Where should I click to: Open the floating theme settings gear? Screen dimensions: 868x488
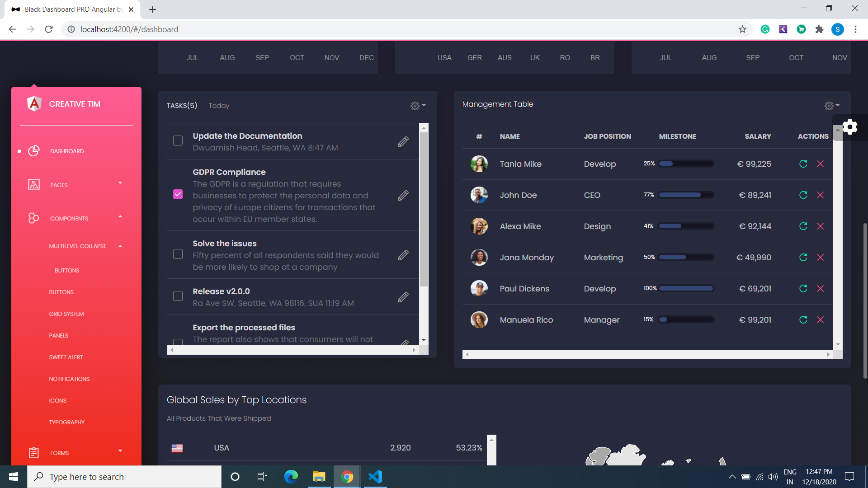point(850,127)
